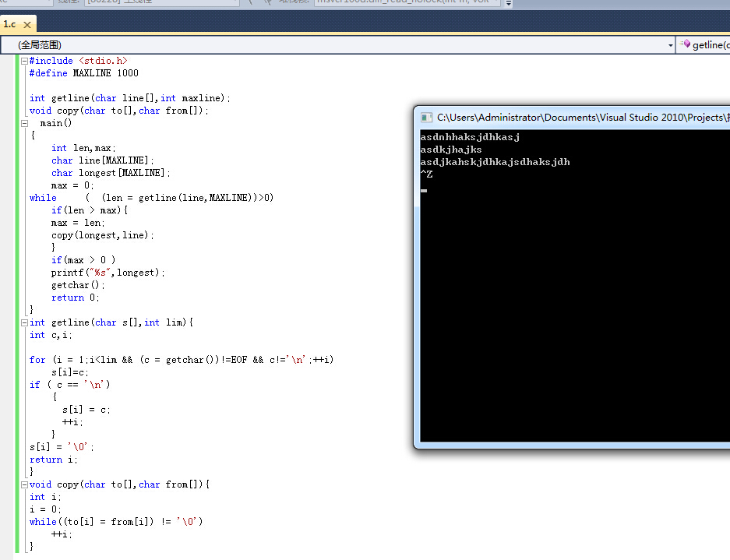Click the 'void copy(char to[],char from[]);' prototype

tap(118, 111)
